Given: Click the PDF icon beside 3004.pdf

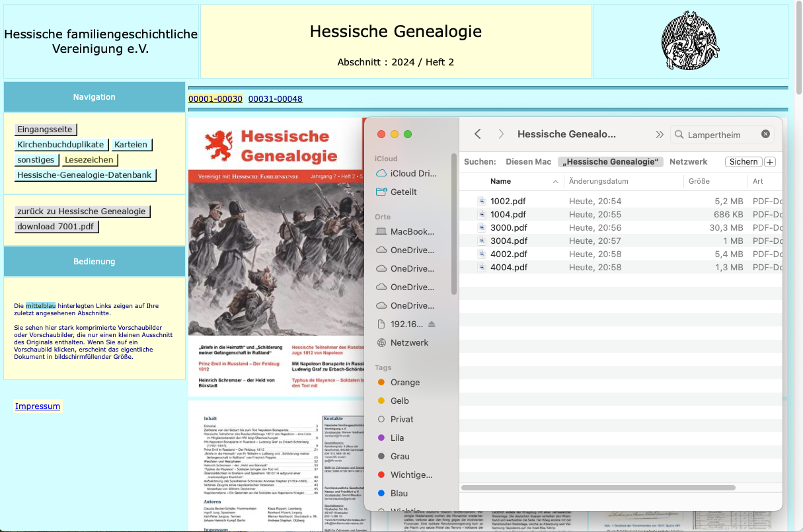Looking at the screenshot, I should click(482, 241).
